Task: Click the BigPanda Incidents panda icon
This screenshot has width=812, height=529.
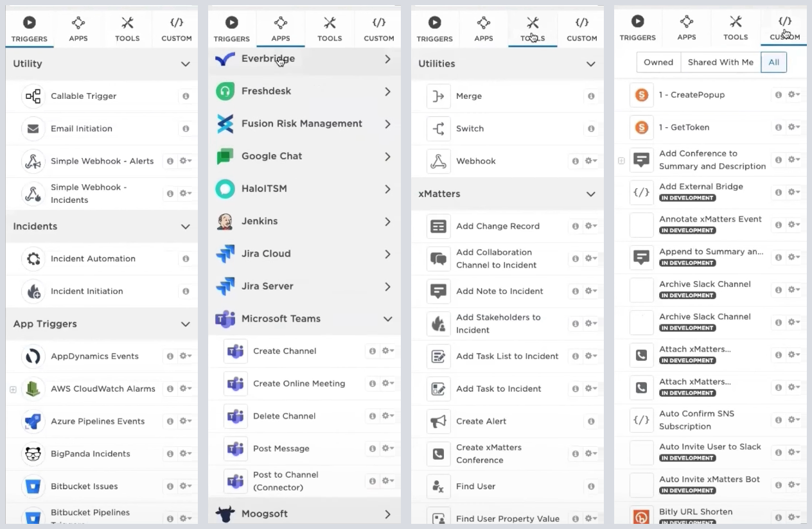Action: click(x=33, y=454)
